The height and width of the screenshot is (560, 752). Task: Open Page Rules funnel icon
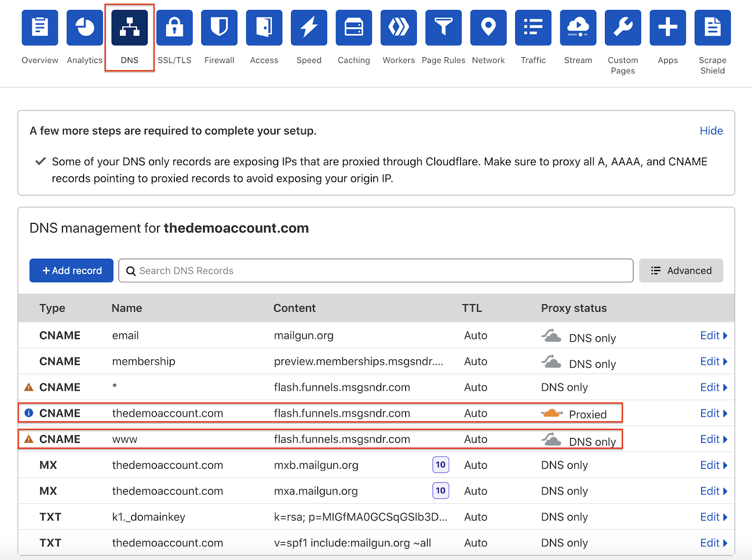click(x=443, y=28)
